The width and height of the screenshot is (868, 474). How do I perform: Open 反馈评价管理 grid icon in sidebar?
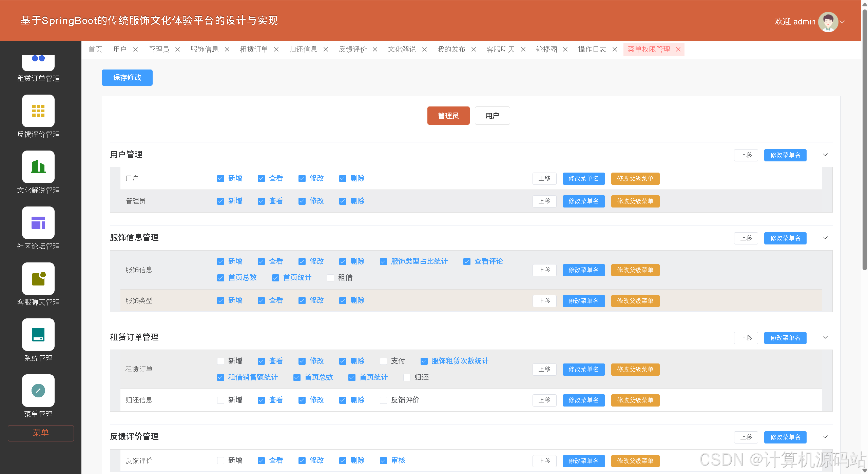38,111
